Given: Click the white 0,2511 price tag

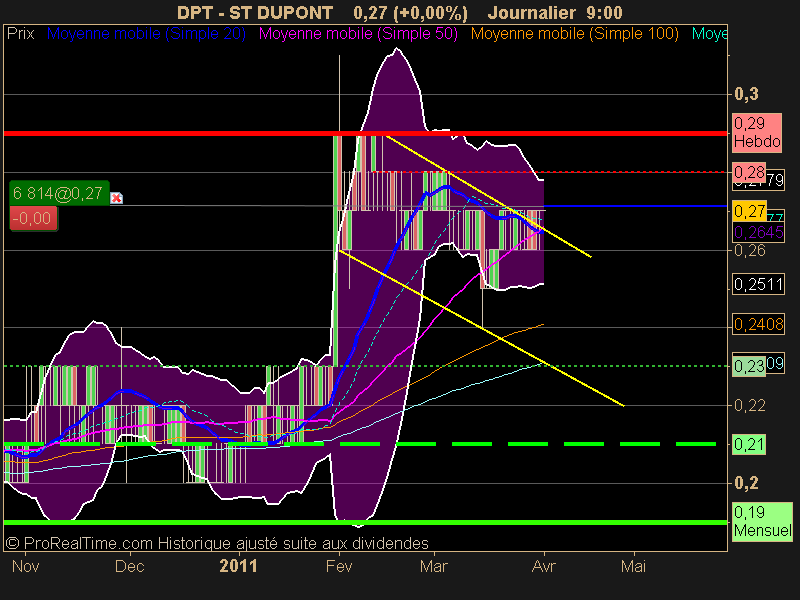Looking at the screenshot, I should coord(758,284).
